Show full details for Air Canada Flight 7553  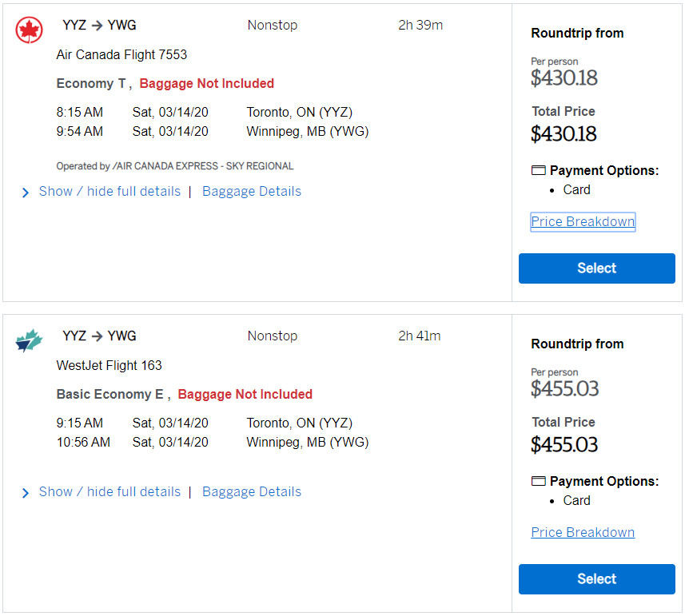[x=110, y=191]
